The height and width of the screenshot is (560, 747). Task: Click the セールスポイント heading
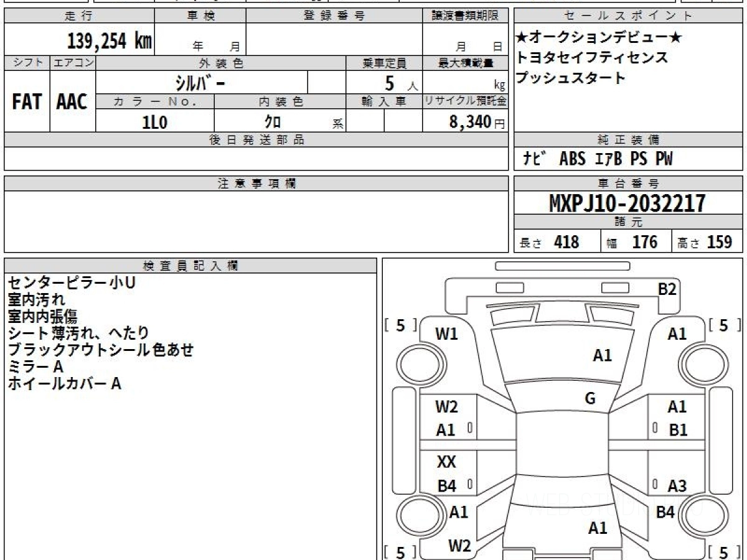point(629,16)
